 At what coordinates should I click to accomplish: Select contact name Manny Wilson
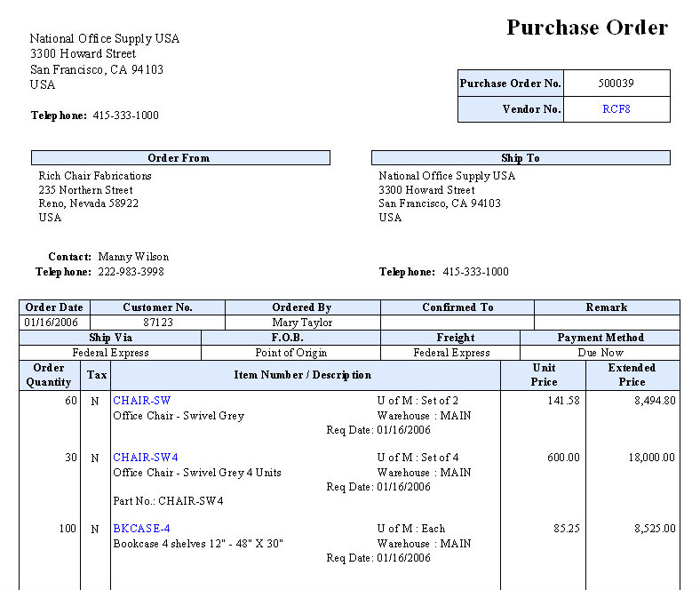[133, 257]
